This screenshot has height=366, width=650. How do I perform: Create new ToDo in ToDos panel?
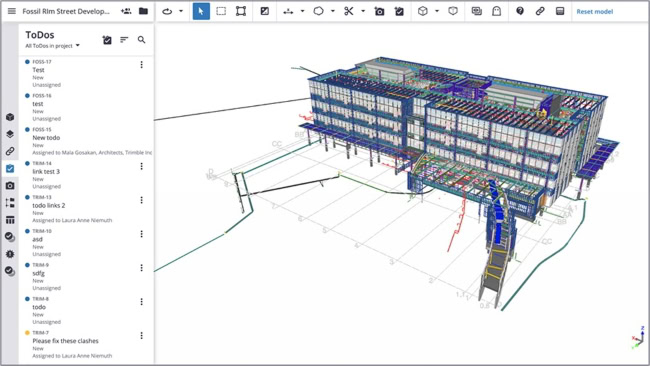(107, 40)
